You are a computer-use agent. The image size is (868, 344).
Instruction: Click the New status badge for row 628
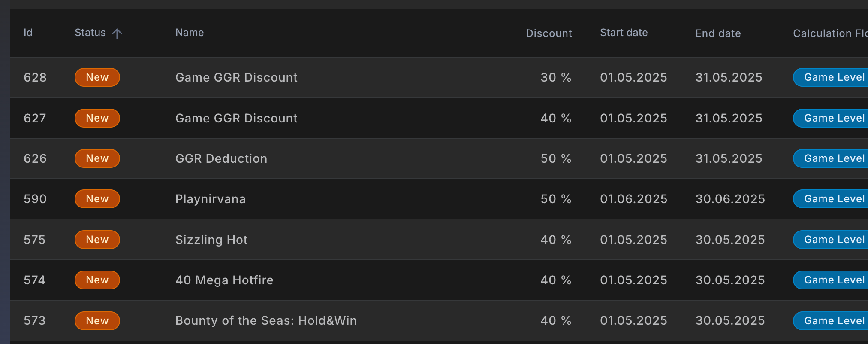(97, 77)
